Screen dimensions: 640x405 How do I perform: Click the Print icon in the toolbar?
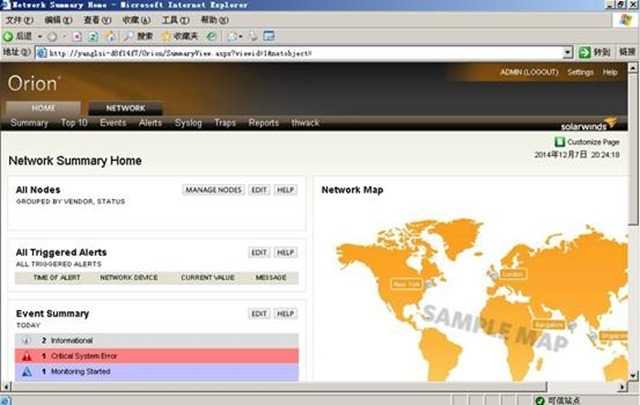tap(253, 36)
